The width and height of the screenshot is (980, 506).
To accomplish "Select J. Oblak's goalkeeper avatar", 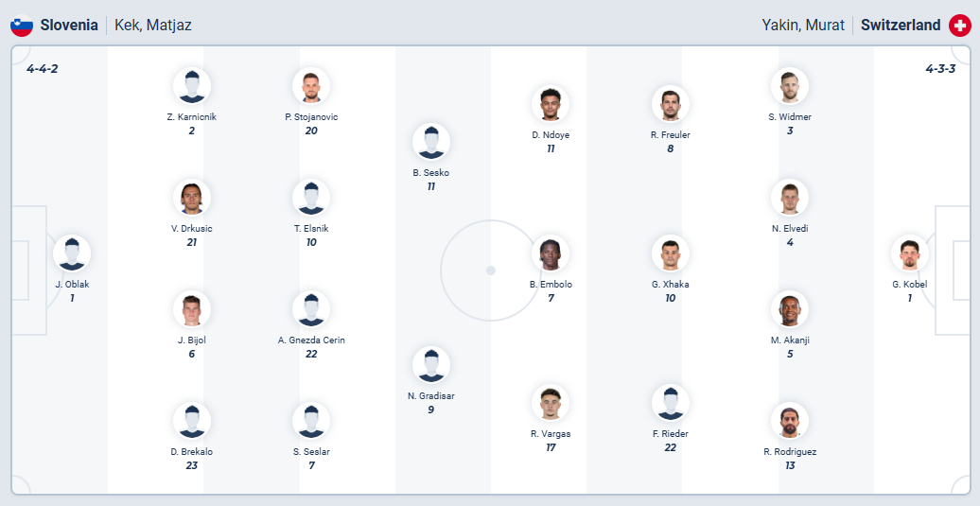I will click(x=72, y=253).
